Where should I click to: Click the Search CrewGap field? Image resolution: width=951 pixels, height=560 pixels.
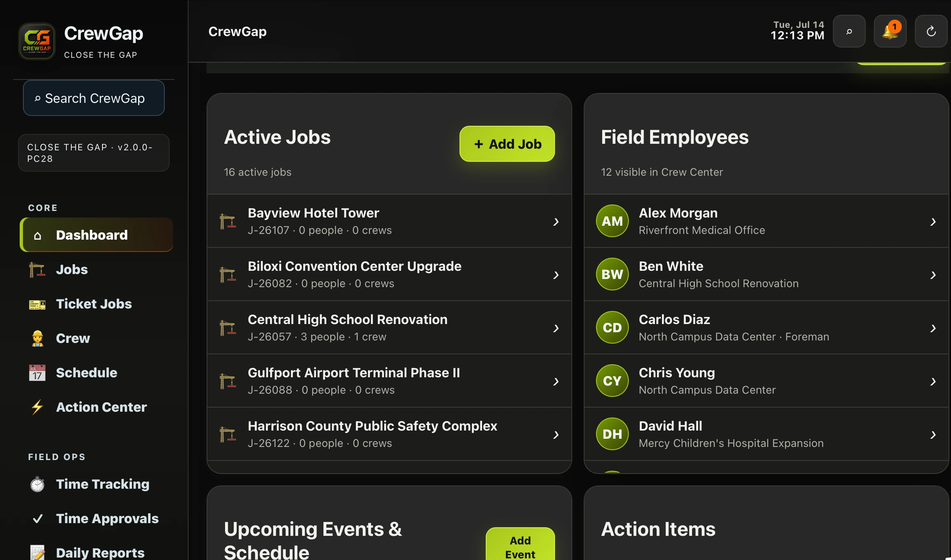(94, 98)
